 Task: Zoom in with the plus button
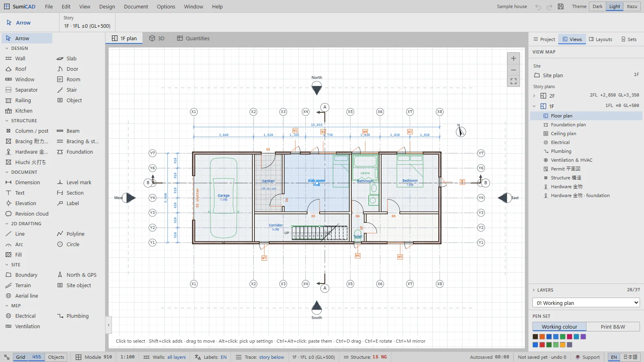tap(514, 58)
